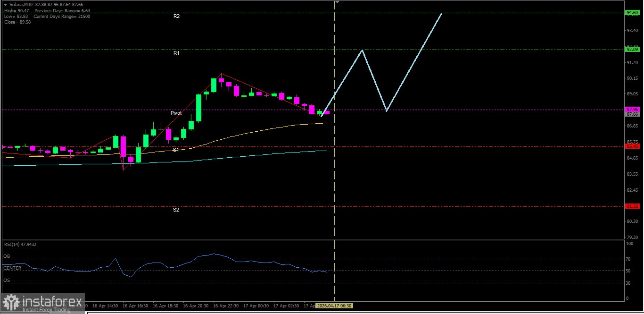Click the OB overbought level label
Image resolution: width=644 pixels, height=314 pixels.
pyautogui.click(x=7, y=256)
